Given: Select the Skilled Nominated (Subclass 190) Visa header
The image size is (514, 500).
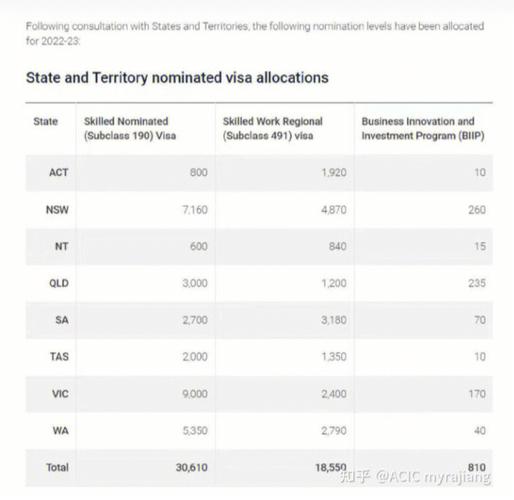Looking at the screenshot, I should [130, 129].
